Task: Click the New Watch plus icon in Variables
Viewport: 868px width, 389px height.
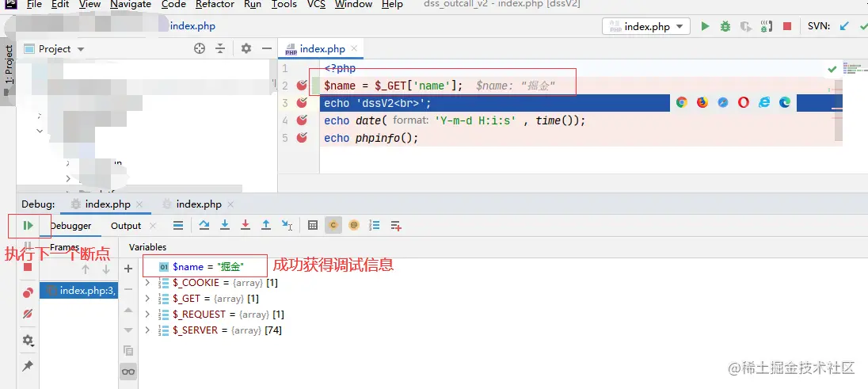Action: point(128,269)
